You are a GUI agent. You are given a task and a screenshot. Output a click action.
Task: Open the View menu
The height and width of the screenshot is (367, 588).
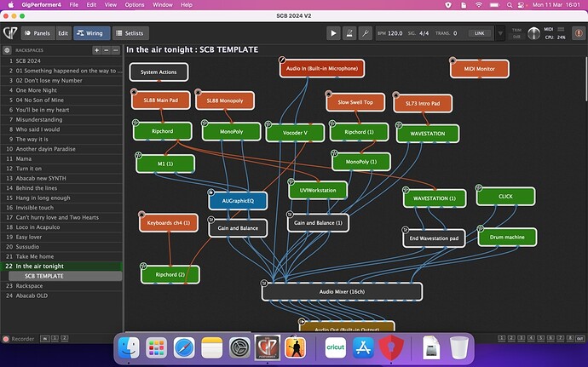click(110, 5)
